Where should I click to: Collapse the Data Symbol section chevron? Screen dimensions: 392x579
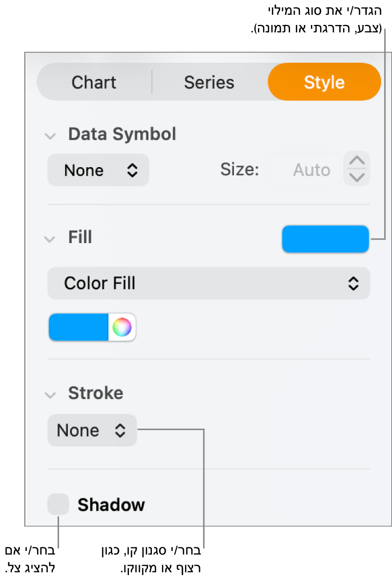point(50,136)
